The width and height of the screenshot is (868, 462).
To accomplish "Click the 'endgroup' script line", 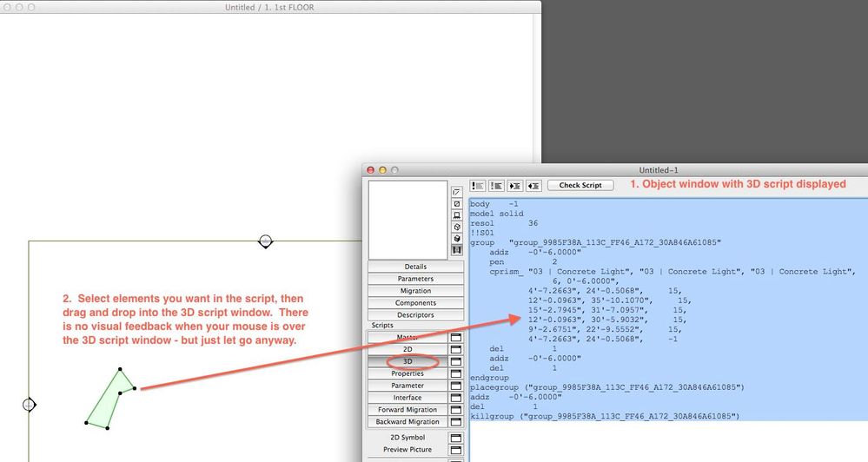I will [489, 378].
